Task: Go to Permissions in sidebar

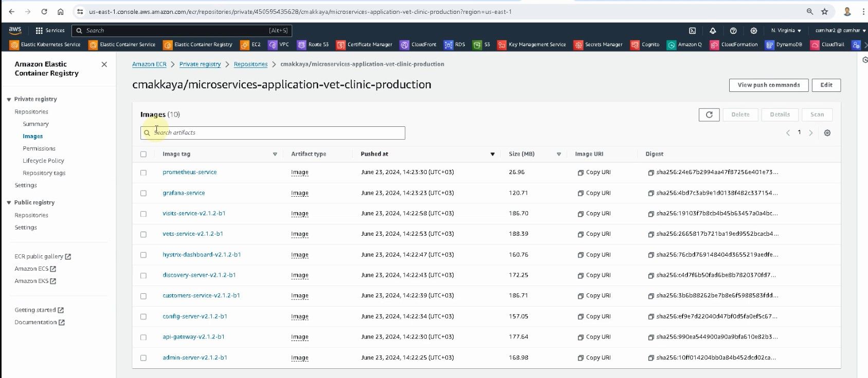Action: coord(39,148)
